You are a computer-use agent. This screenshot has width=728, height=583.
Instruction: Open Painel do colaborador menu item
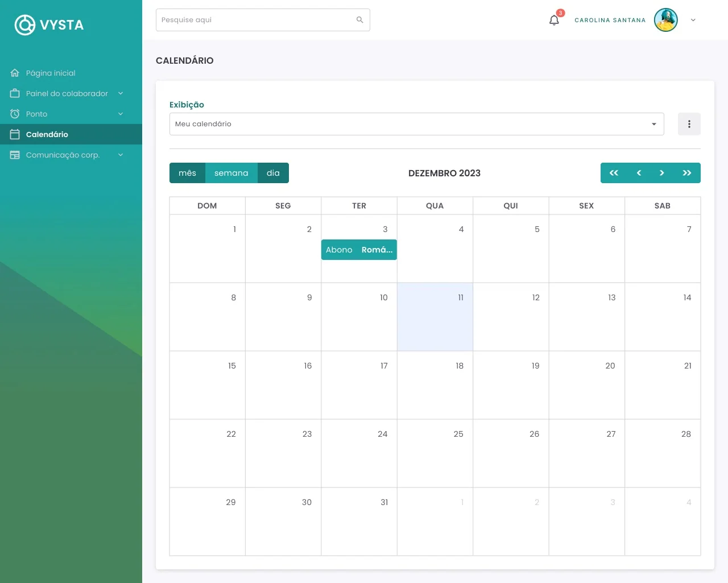pyautogui.click(x=71, y=93)
